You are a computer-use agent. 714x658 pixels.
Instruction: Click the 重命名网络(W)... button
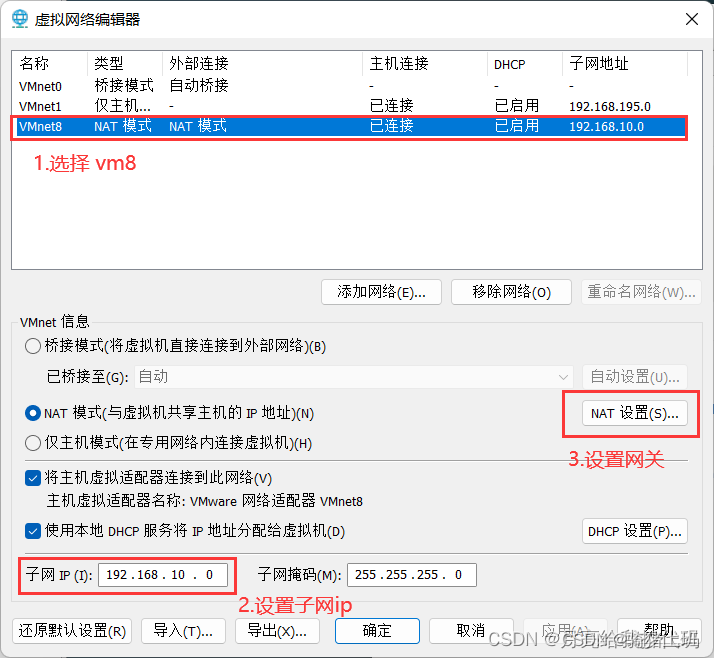pyautogui.click(x=641, y=292)
